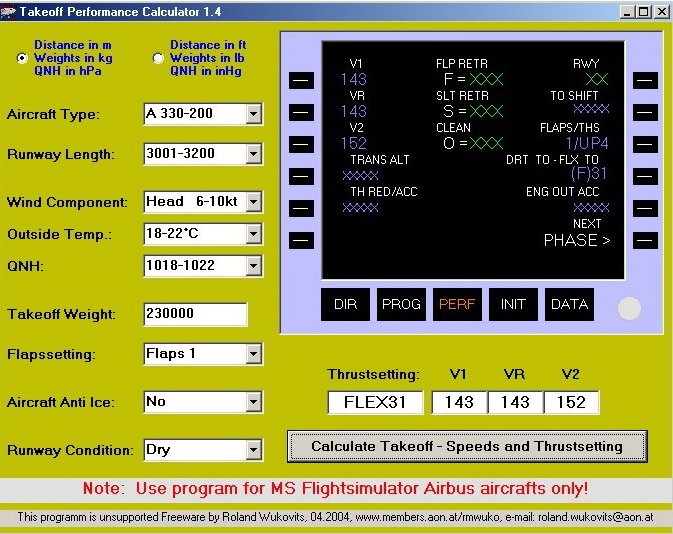The image size is (673, 534).
Task: Click left line select key beside V2
Action: 301,145
